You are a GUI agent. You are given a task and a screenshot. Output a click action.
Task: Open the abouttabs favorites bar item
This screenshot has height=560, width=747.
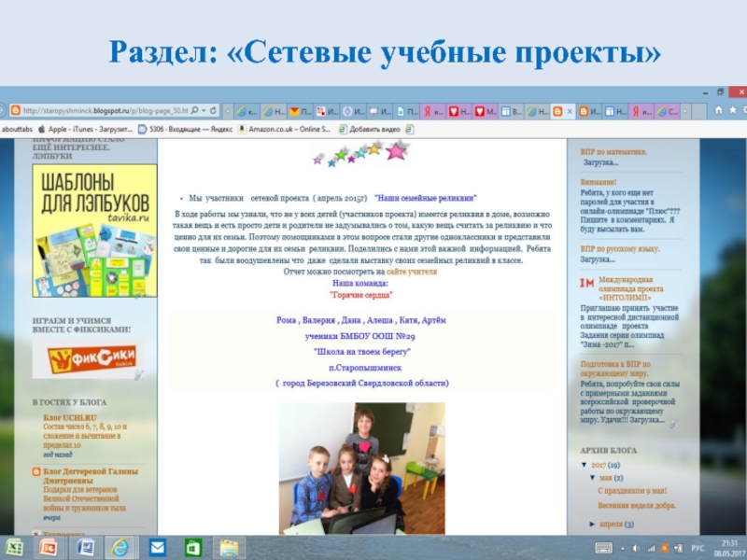(17, 129)
